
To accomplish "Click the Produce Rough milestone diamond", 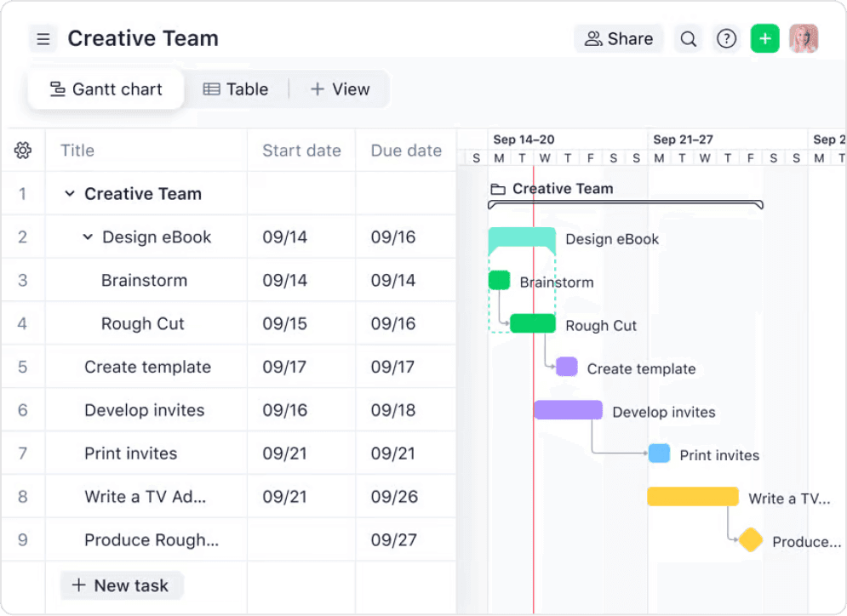I will tap(750, 540).
